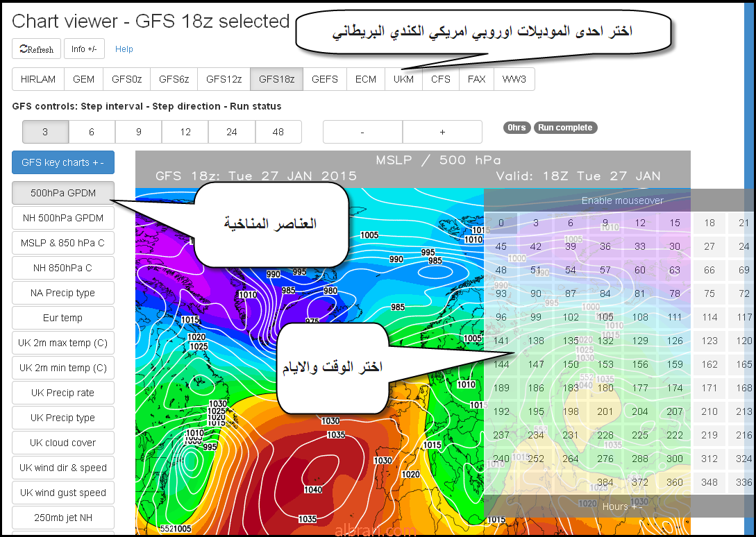Select forecast hour 171

pyautogui.click(x=709, y=388)
